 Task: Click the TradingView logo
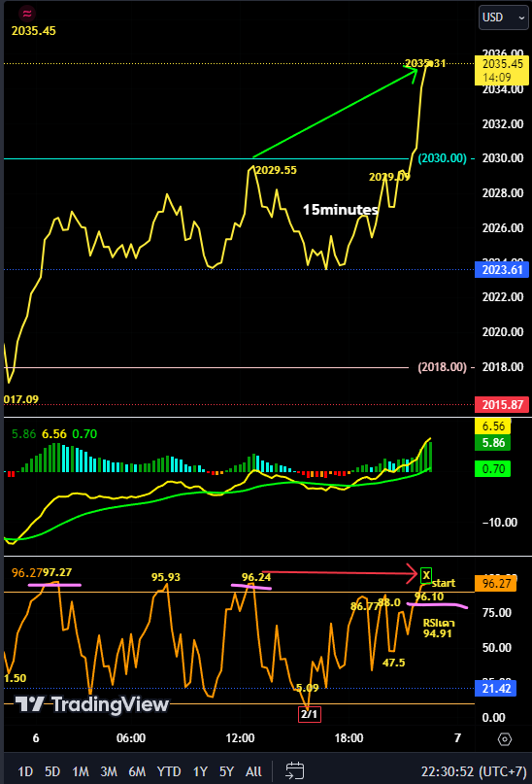point(92,704)
